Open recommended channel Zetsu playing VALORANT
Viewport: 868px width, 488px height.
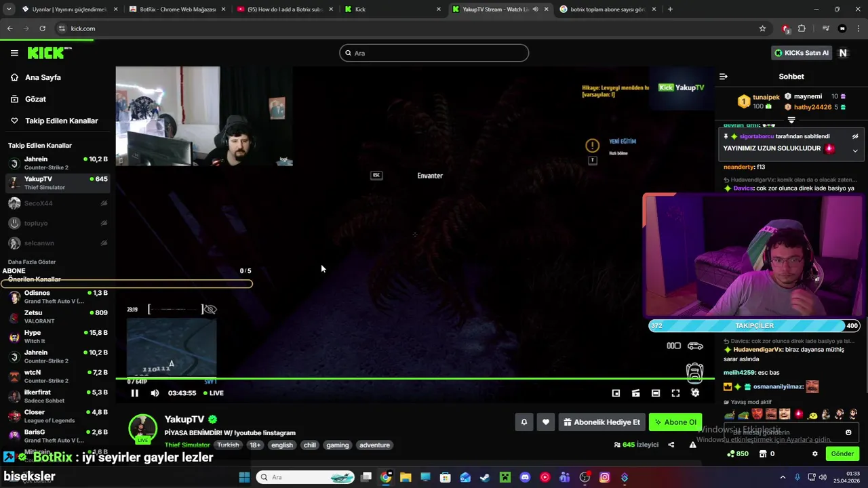point(58,317)
